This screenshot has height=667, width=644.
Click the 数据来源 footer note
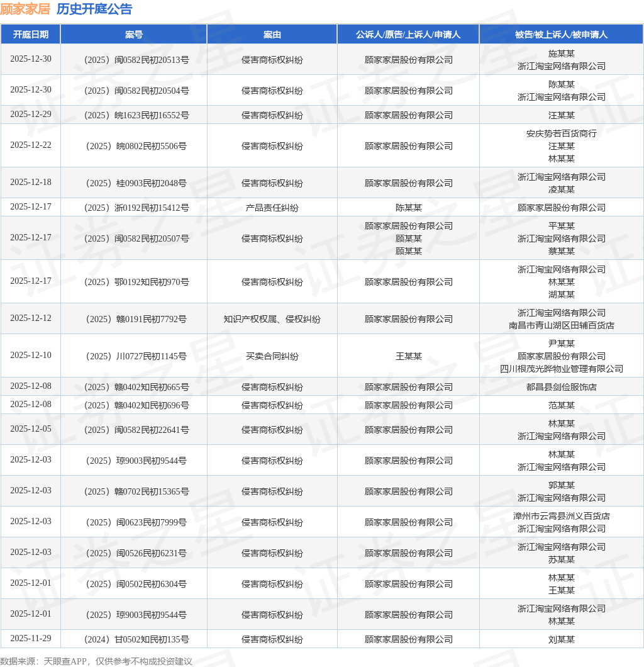(96, 661)
